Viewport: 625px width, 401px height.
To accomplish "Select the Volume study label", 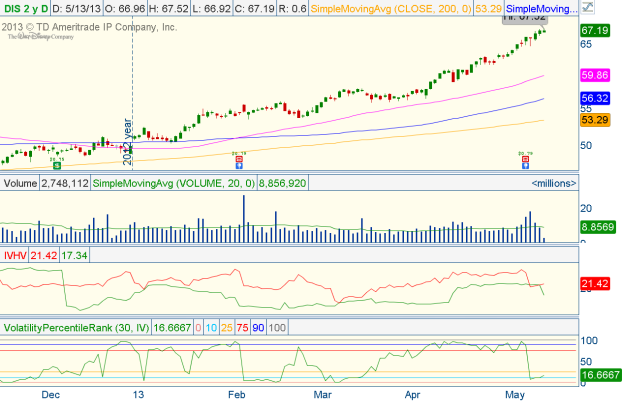I will (x=20, y=183).
